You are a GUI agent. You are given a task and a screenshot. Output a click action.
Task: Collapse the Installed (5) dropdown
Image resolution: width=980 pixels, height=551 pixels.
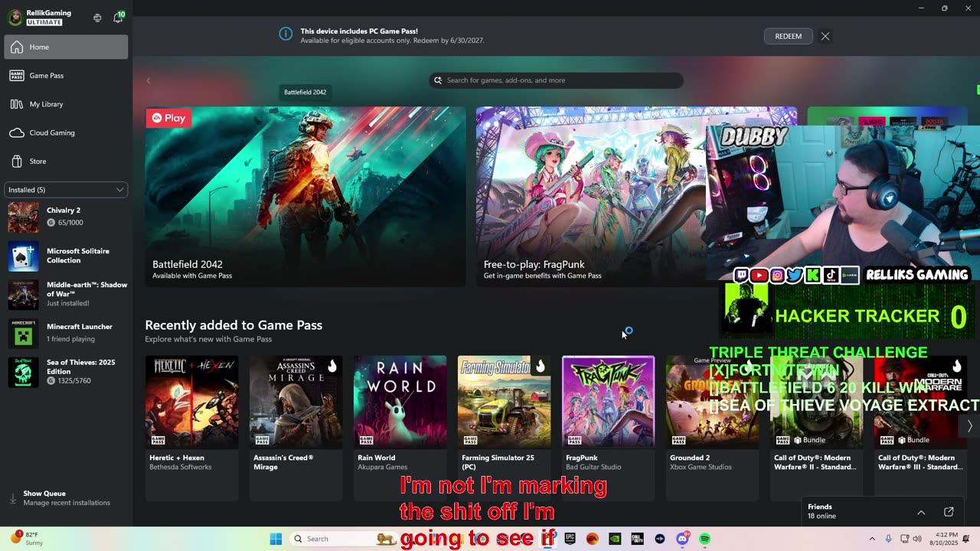coord(66,189)
